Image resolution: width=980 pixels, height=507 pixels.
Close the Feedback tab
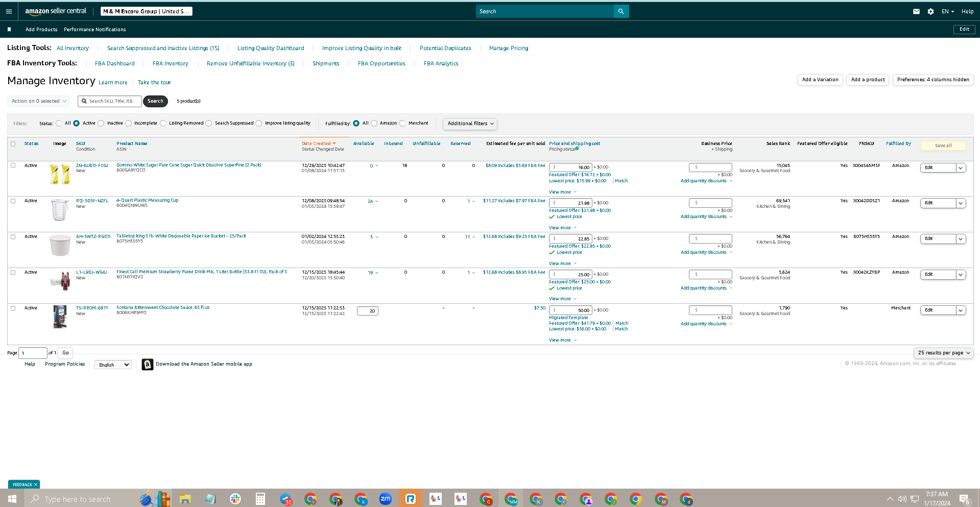[36, 485]
